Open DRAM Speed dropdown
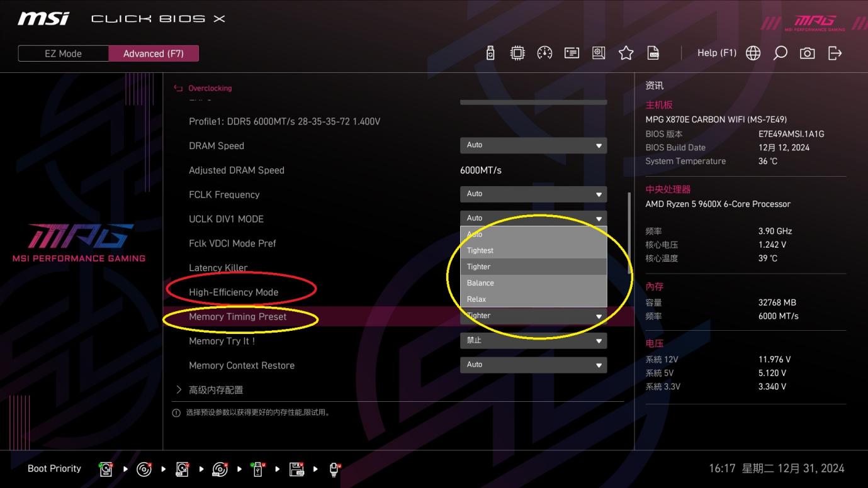 [533, 145]
